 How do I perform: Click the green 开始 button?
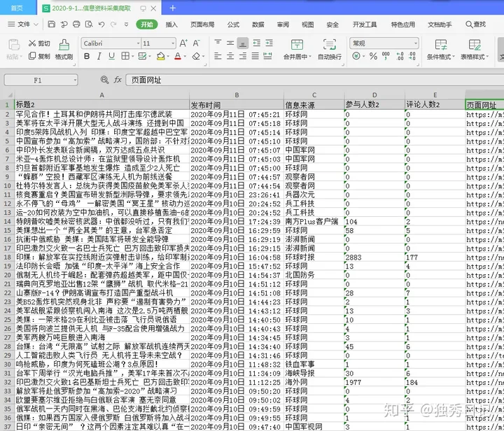pyautogui.click(x=146, y=24)
